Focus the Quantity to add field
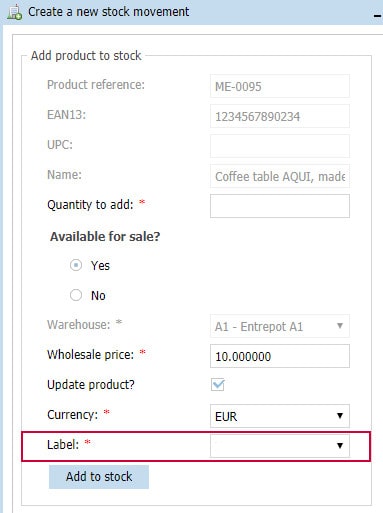Viewport: 383px width, 513px height. click(280, 206)
